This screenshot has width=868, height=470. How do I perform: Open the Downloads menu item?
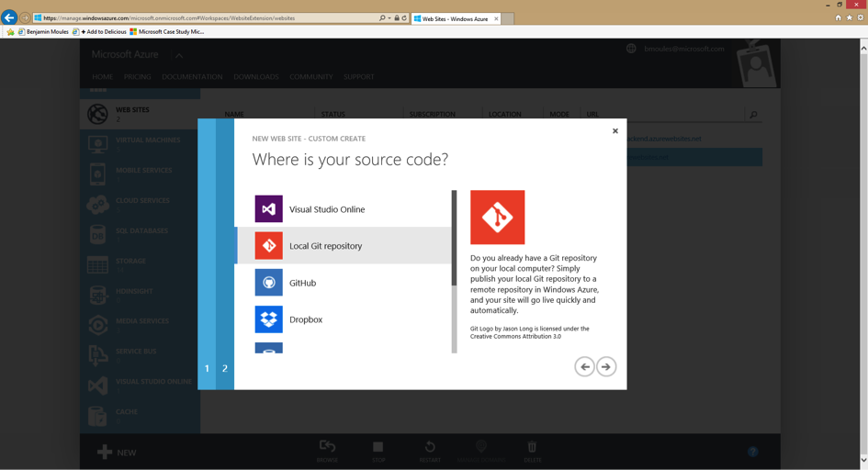(255, 77)
